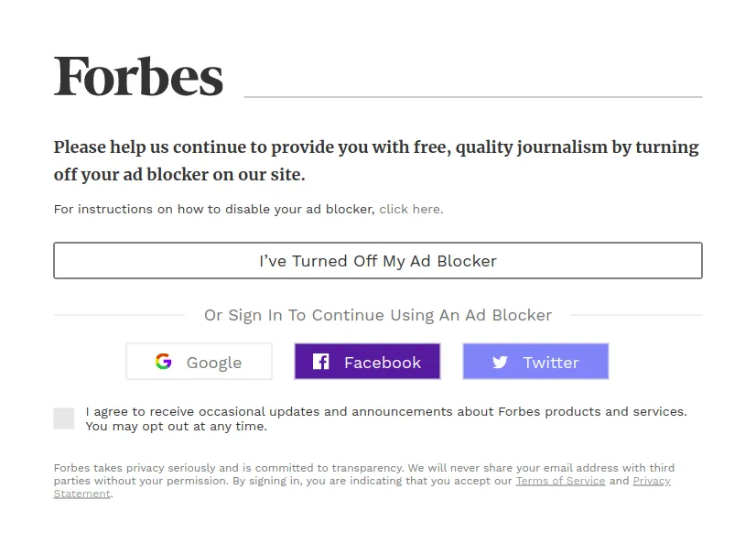Click the horizontal rule beside the Forbes logo
The width and height of the screenshot is (756, 554).
[x=473, y=97]
